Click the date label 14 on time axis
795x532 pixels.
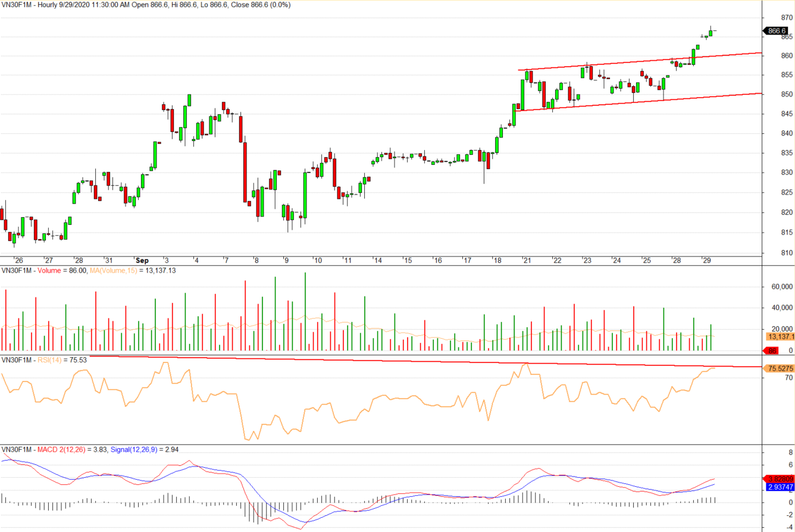[377, 261]
